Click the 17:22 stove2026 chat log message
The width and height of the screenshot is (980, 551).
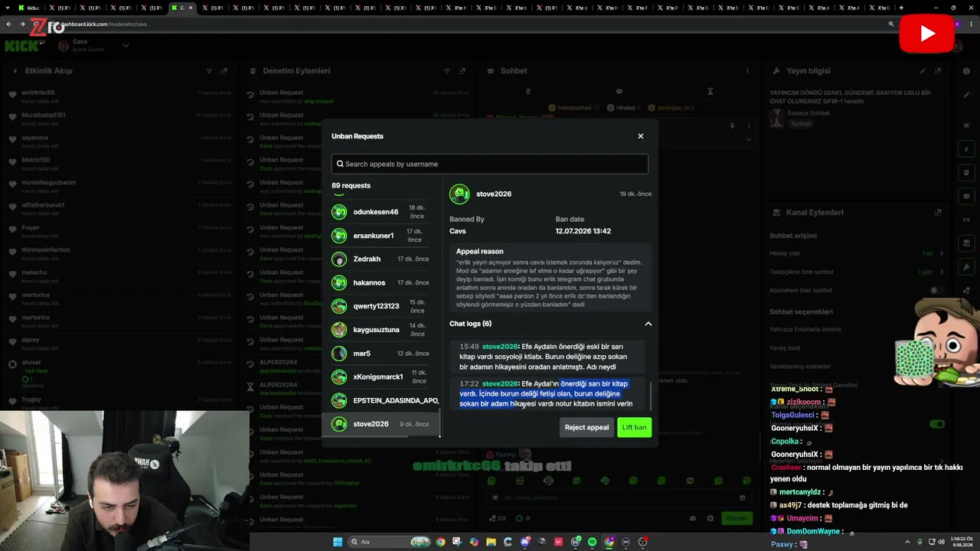547,393
